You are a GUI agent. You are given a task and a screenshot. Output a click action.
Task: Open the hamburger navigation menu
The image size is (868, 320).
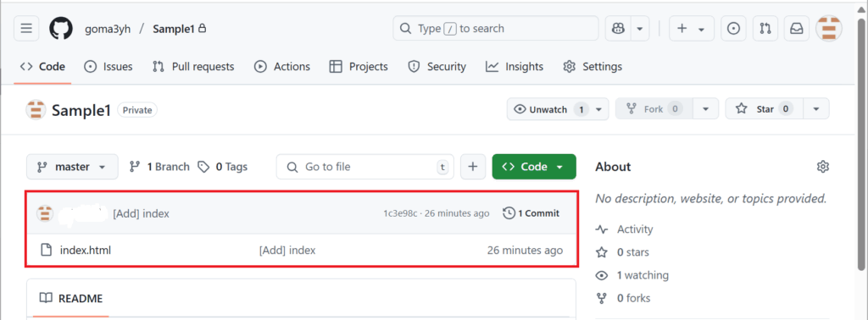tap(26, 29)
